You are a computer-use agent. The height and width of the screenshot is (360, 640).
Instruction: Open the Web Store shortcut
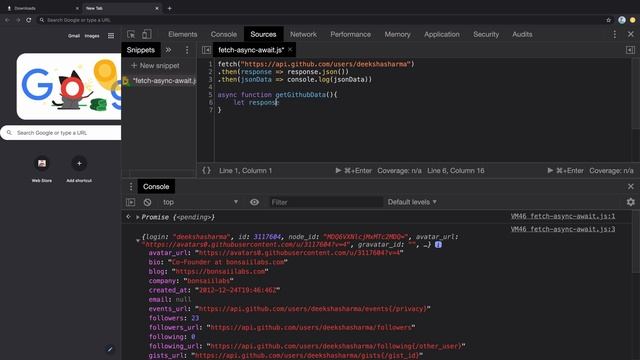[42, 169]
